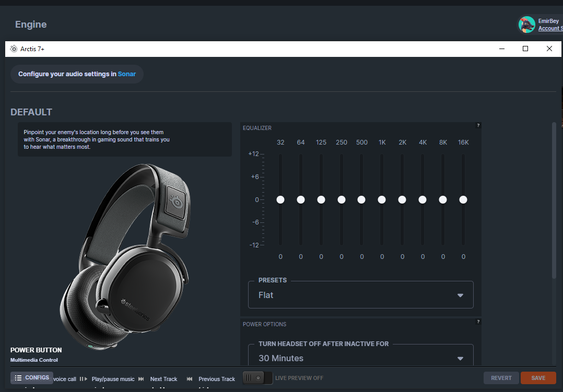This screenshot has width=563, height=392.
Task: Click the Multimedia Control label
Action: [34, 360]
